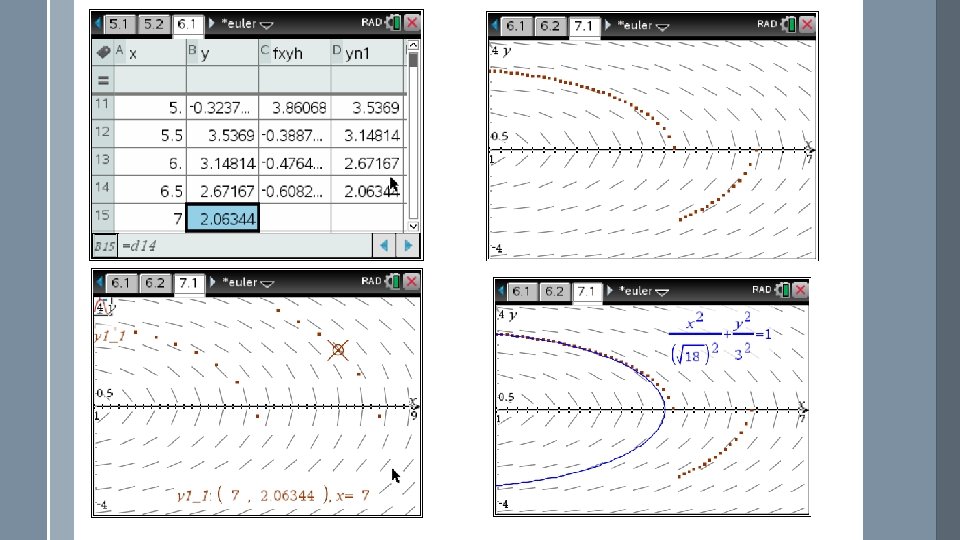This screenshot has width=960, height=540.
Task: Click formula entry line =d14
Action: pos(245,246)
